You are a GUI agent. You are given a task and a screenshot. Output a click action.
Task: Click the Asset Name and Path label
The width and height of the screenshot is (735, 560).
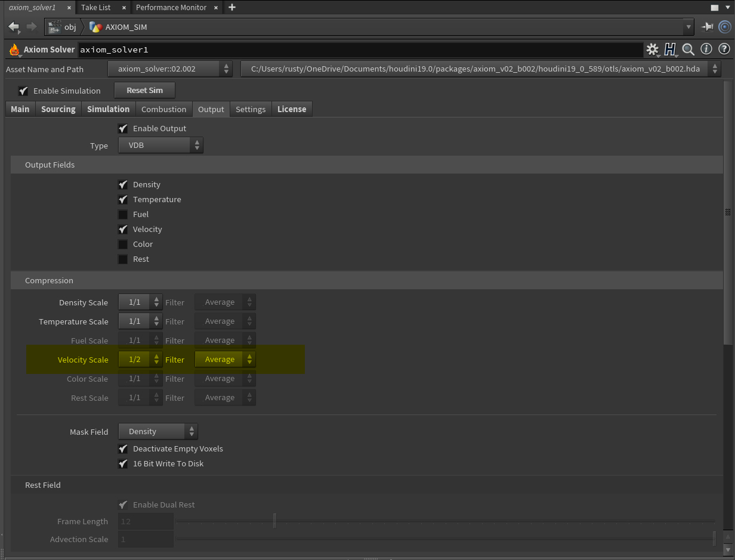pos(45,69)
